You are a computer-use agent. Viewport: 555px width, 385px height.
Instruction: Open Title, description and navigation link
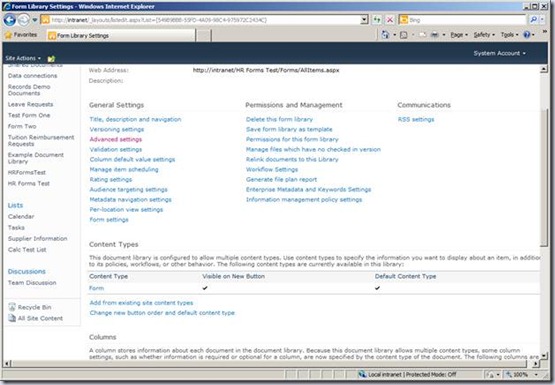pyautogui.click(x=135, y=119)
